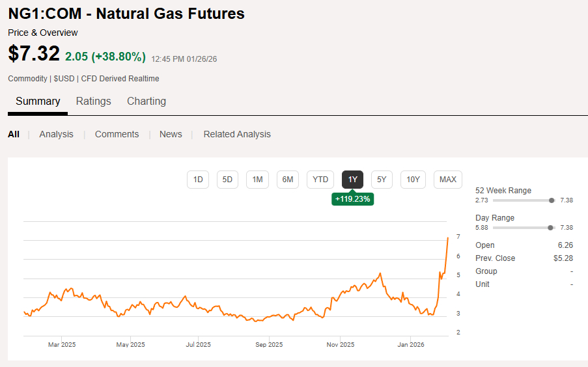Choose the 6M time range
Viewport: 588px width, 367px height.
[287, 180]
